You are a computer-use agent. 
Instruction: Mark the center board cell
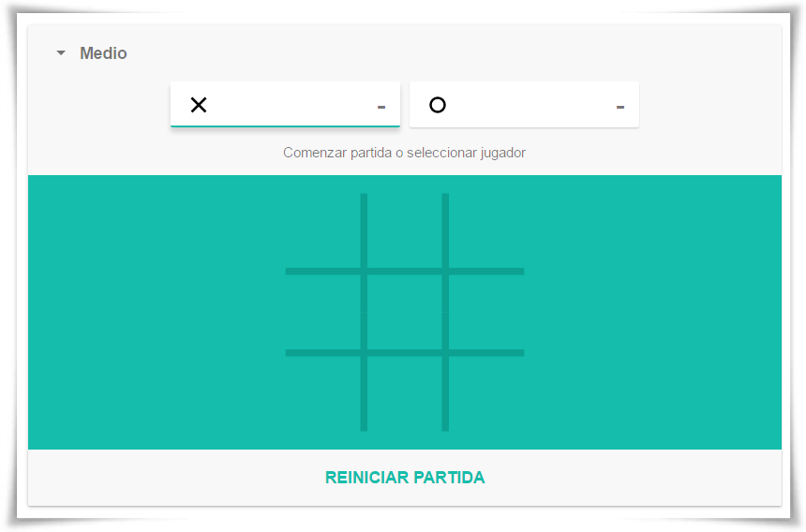(405, 312)
